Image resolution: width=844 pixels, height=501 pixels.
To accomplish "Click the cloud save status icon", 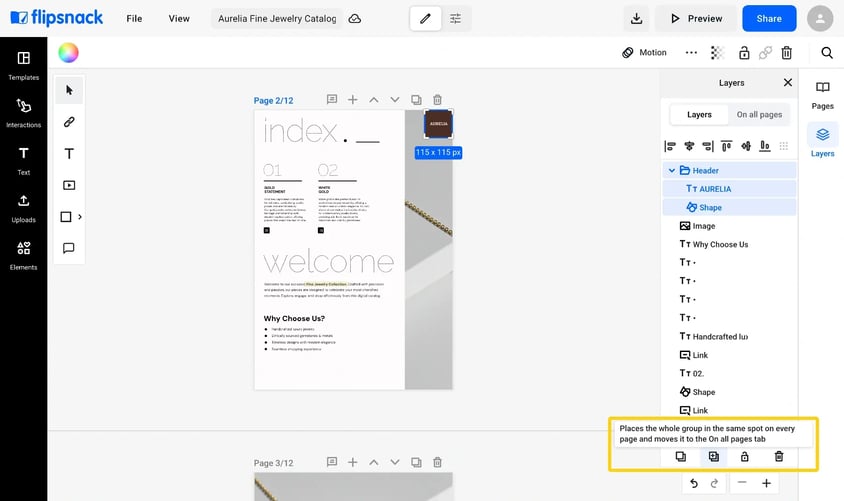I will click(355, 19).
